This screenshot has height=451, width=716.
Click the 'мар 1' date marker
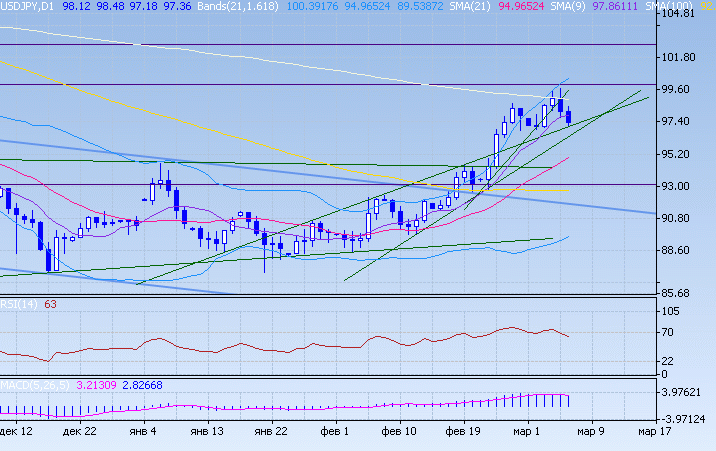coord(528,432)
